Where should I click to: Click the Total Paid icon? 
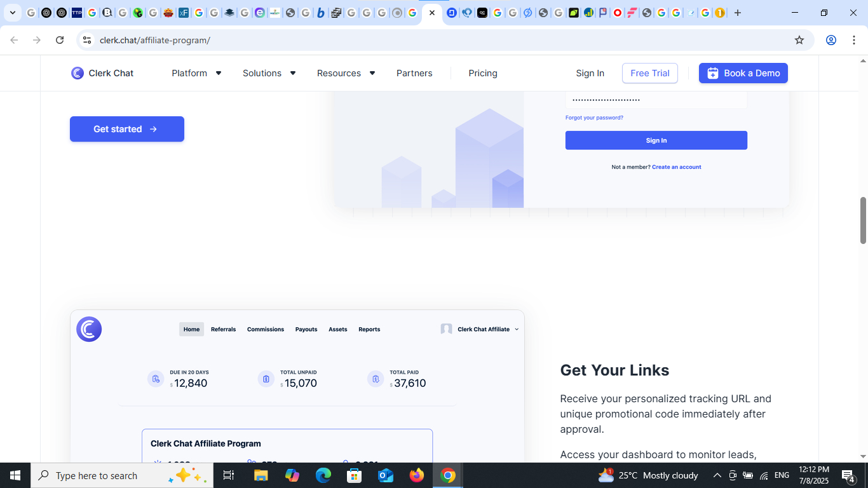point(376,379)
